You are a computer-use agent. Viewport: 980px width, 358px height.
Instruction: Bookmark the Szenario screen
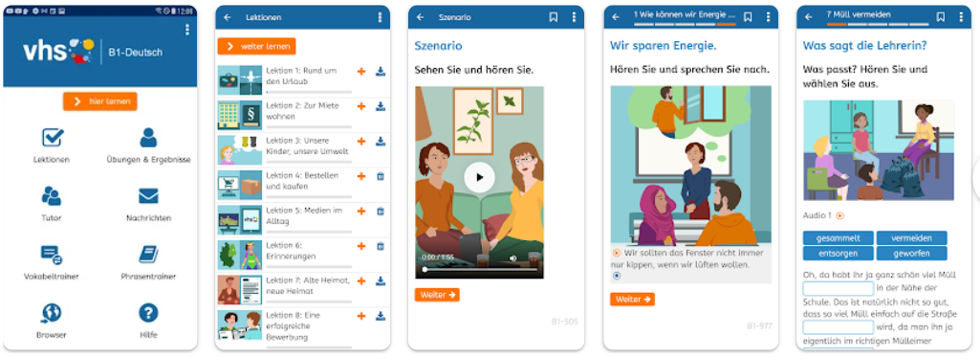pyautogui.click(x=554, y=17)
